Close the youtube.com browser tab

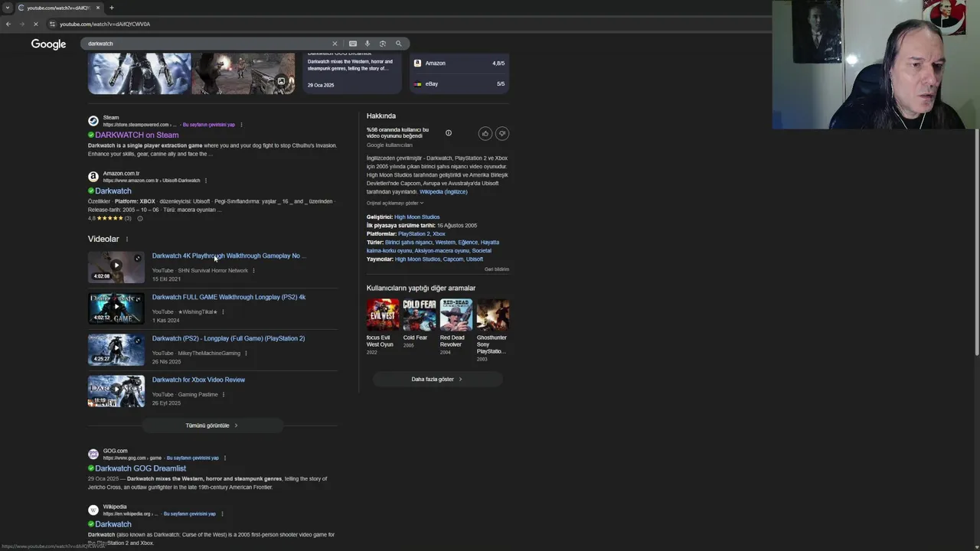[97, 8]
